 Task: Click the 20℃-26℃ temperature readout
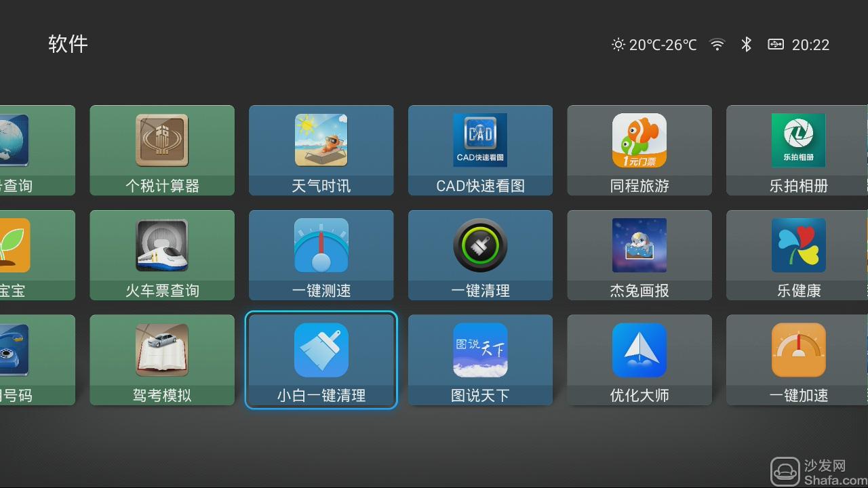coord(663,45)
